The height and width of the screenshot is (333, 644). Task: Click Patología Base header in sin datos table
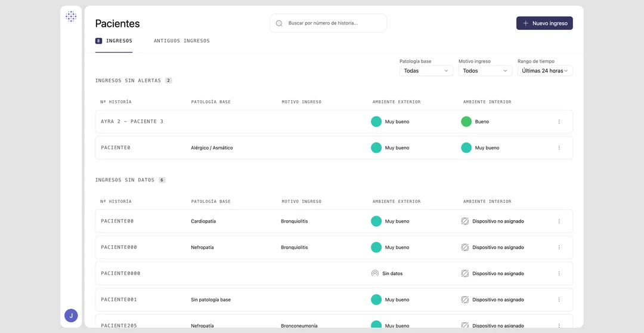210,202
